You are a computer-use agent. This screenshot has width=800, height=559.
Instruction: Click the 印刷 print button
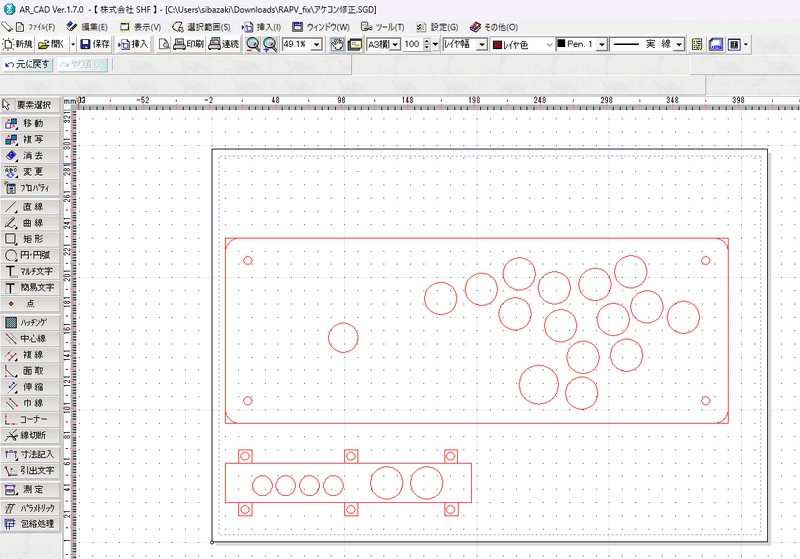pyautogui.click(x=188, y=44)
